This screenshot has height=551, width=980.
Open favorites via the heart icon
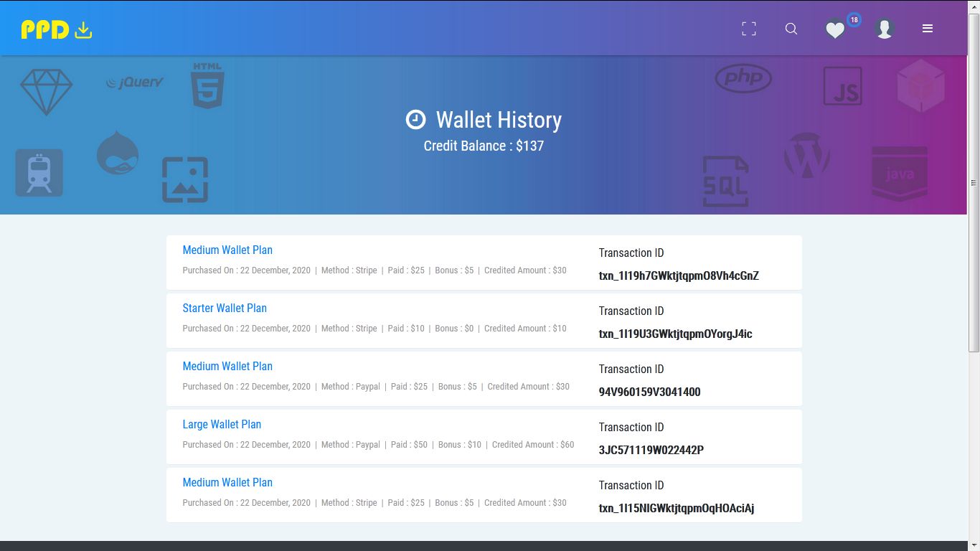834,31
